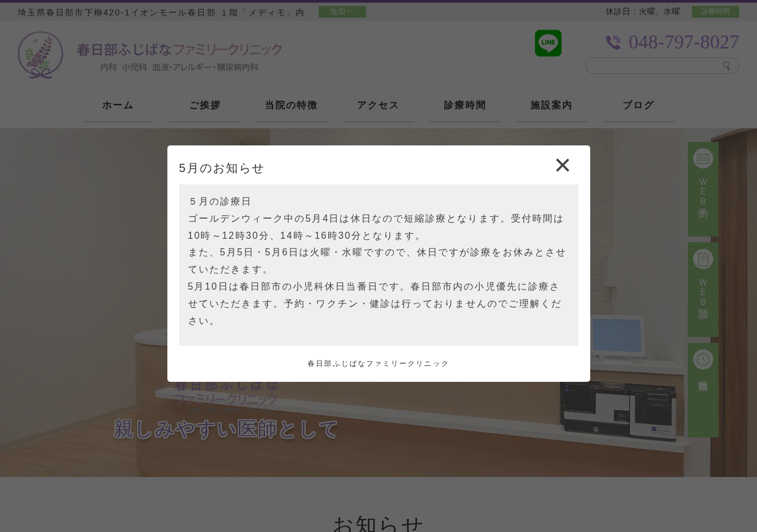
Task: Click popup footer 春日部ふじばなファミリークリニック text
Action: 378,364
